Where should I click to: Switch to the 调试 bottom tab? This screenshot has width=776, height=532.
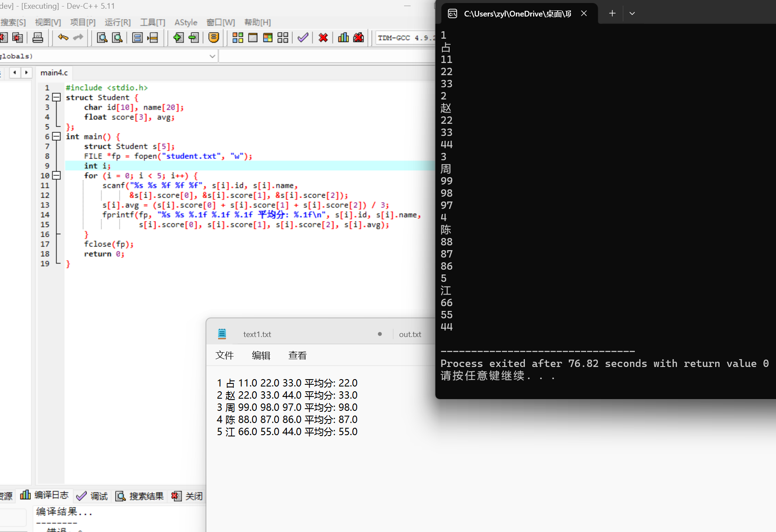point(92,496)
